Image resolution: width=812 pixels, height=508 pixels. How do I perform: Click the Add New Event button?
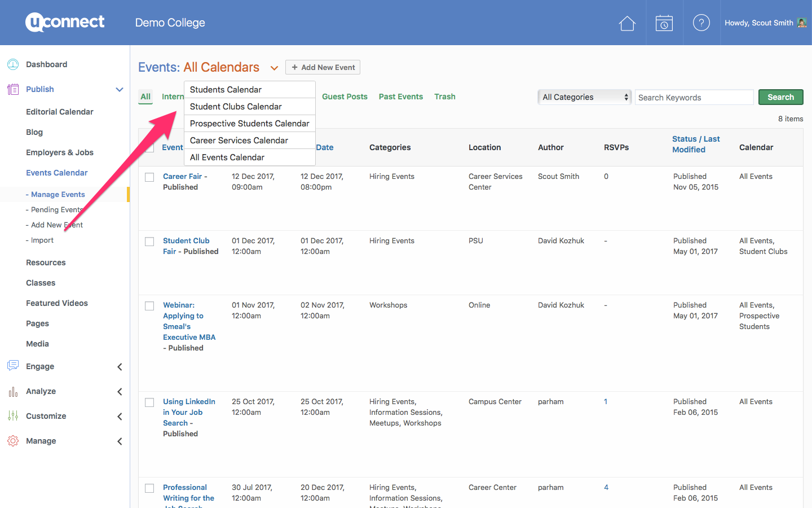pos(323,67)
